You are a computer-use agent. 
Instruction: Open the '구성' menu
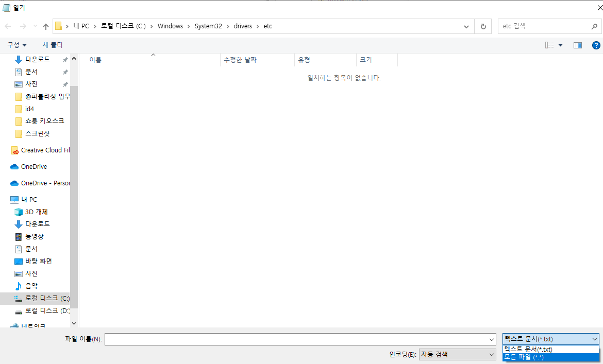coord(17,45)
